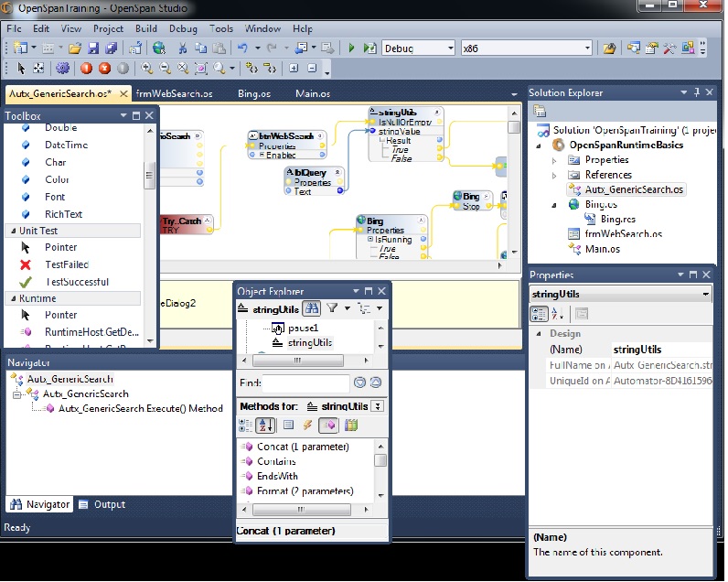
Task: Click the collapse all minus icon
Action: click(x=312, y=69)
